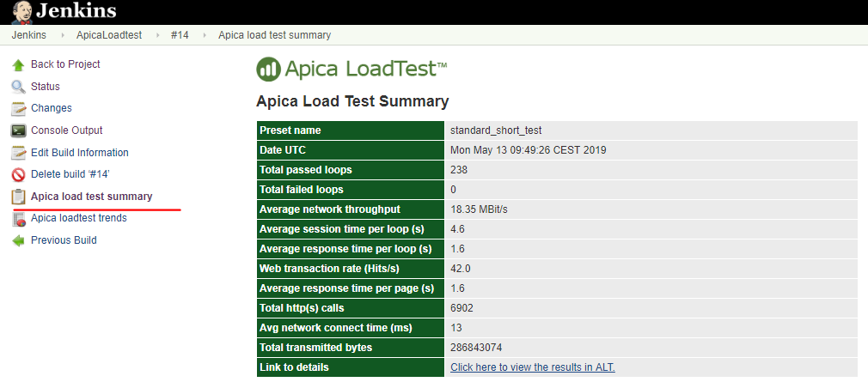Select the 286843074 bytes value
Screen dimensions: 868x382
coord(476,348)
